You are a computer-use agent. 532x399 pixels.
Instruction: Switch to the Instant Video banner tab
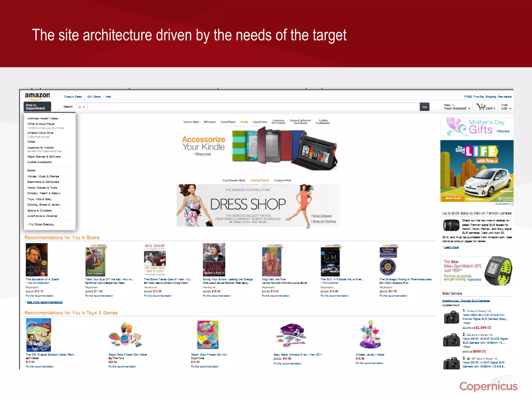click(x=191, y=122)
